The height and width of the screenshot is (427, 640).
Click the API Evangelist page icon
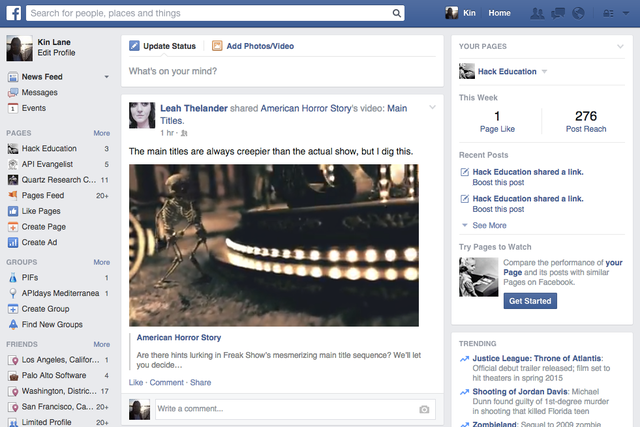13,164
